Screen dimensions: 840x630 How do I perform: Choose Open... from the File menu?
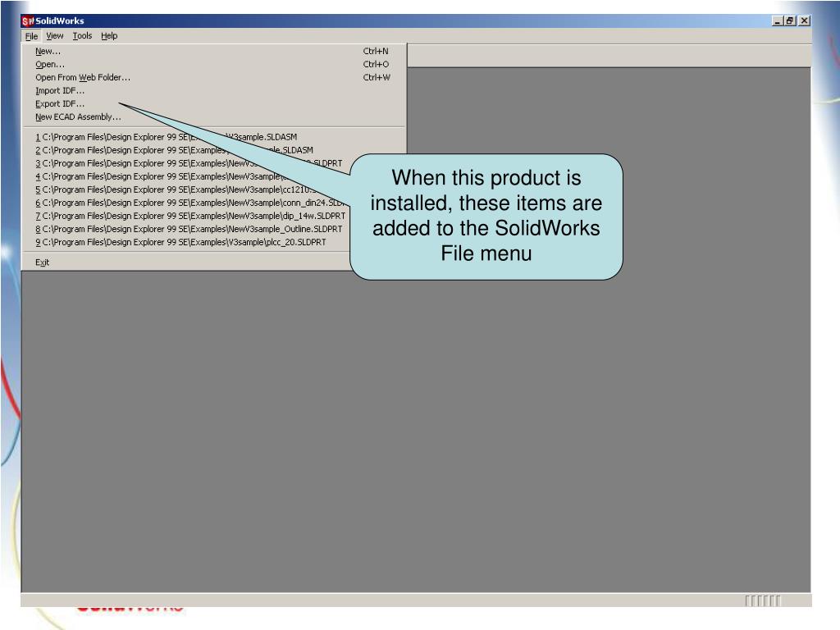[x=214, y=64]
